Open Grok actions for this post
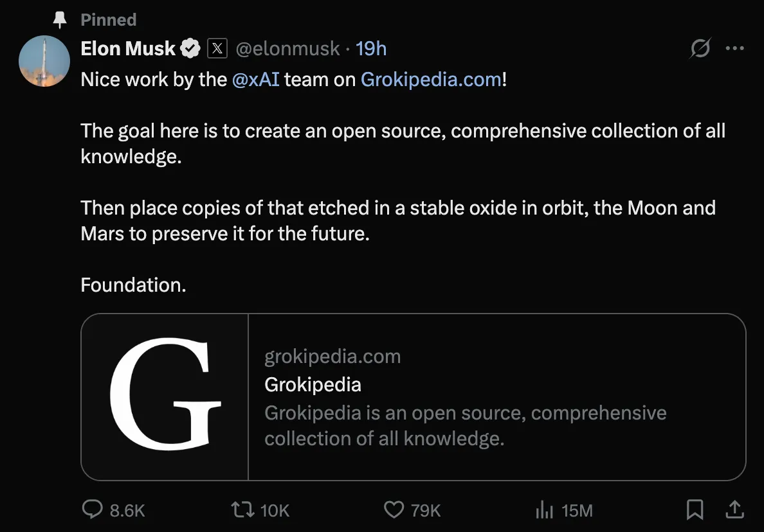The image size is (764, 532). click(701, 48)
